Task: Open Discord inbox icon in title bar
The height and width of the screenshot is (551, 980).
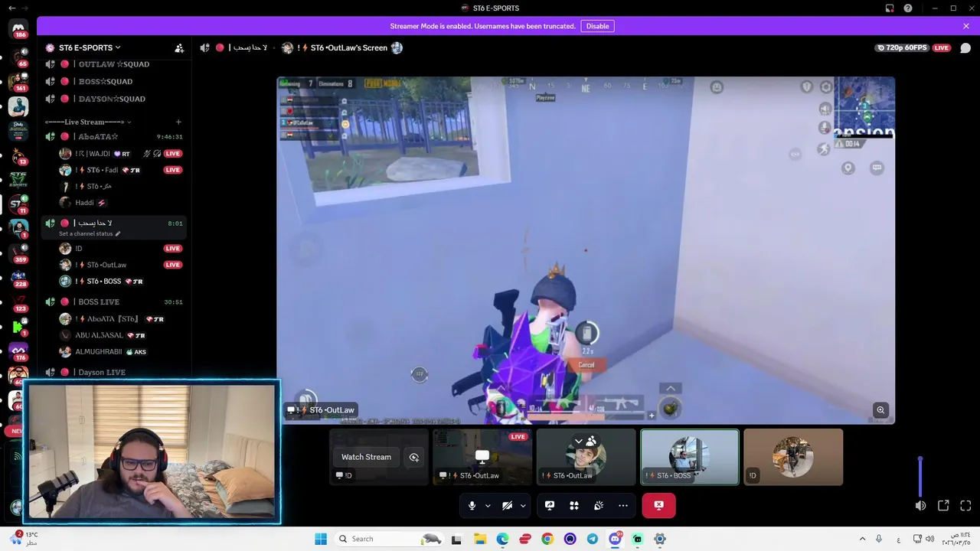Action: pos(890,8)
